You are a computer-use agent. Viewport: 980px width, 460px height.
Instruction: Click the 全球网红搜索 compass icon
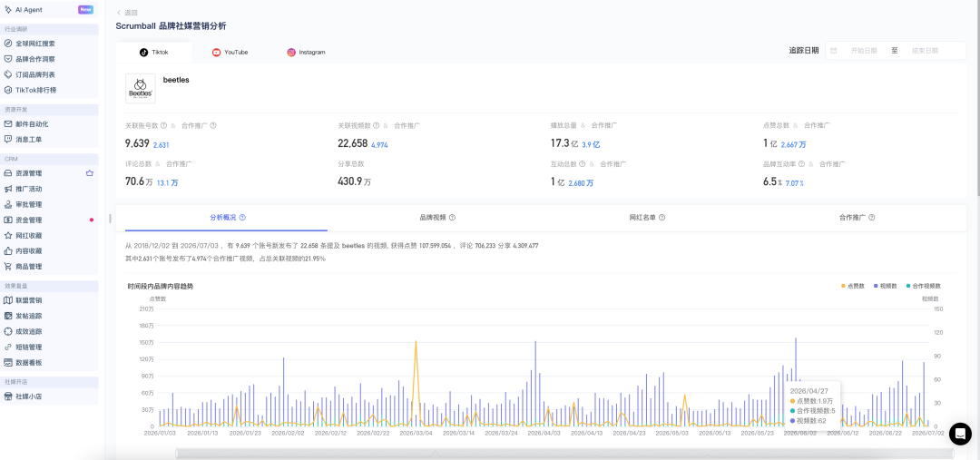(x=8, y=44)
